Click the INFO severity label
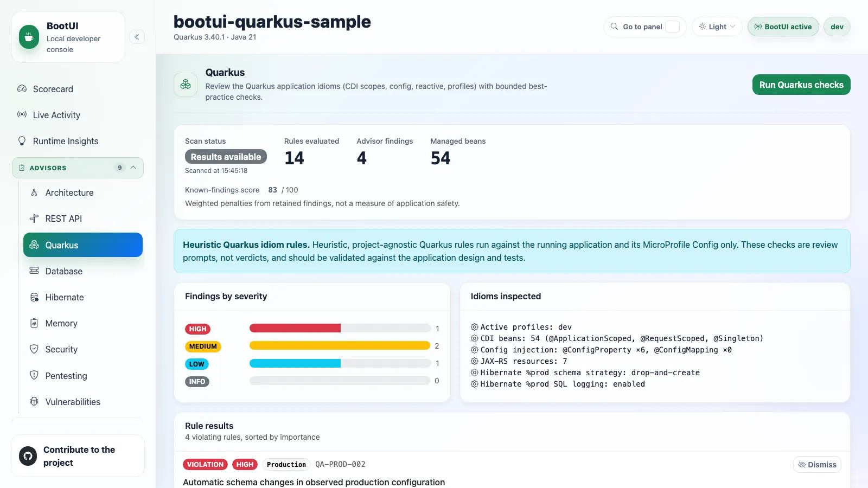This screenshot has height=488, width=868. pyautogui.click(x=197, y=382)
